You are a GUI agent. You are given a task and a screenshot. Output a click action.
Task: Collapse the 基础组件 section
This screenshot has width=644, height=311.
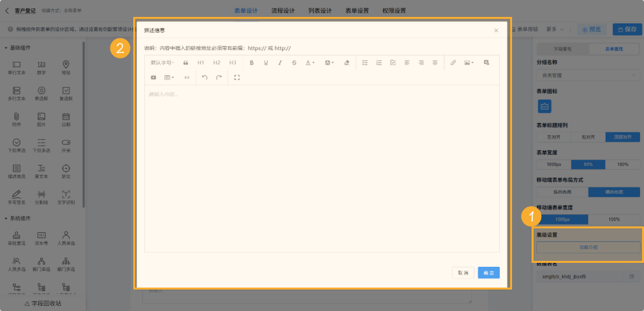6,47
